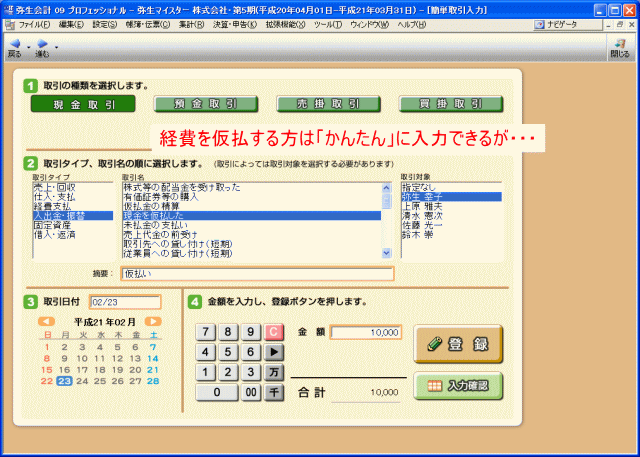Select 借入・返済 in 取引タイプ list
This screenshot has height=457, width=640.
(73, 235)
